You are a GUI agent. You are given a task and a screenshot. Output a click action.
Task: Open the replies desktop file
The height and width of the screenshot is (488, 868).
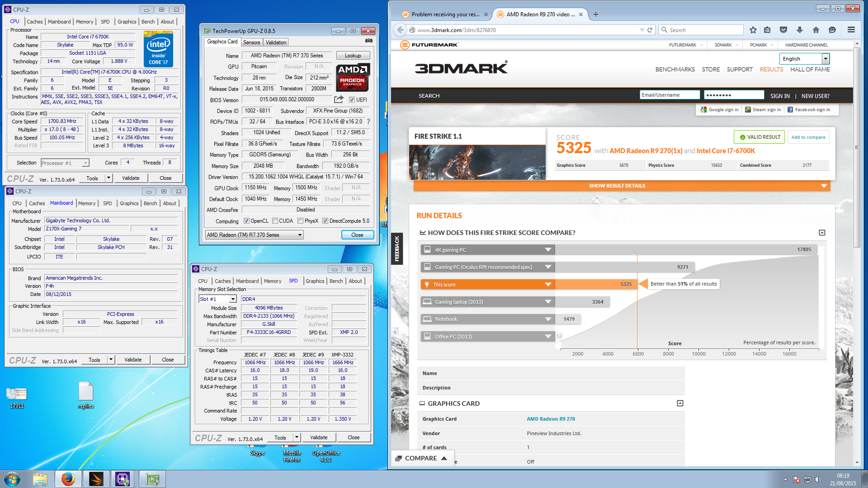tap(85, 395)
